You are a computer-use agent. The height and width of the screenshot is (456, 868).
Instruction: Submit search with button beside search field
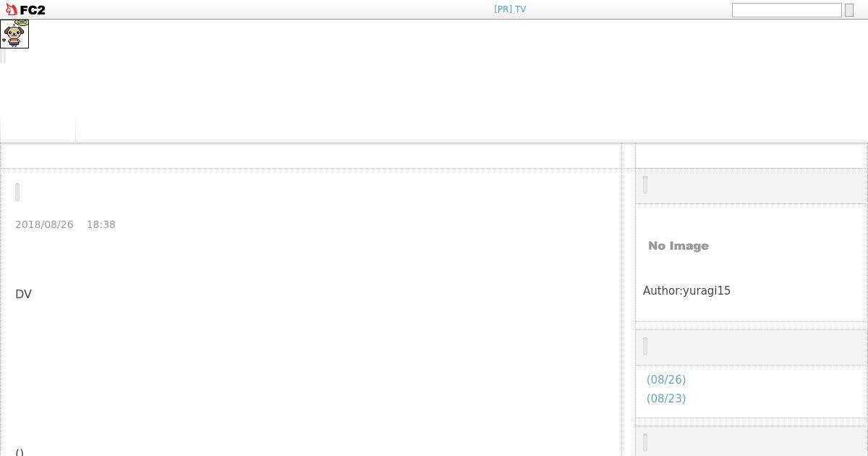[x=849, y=10]
